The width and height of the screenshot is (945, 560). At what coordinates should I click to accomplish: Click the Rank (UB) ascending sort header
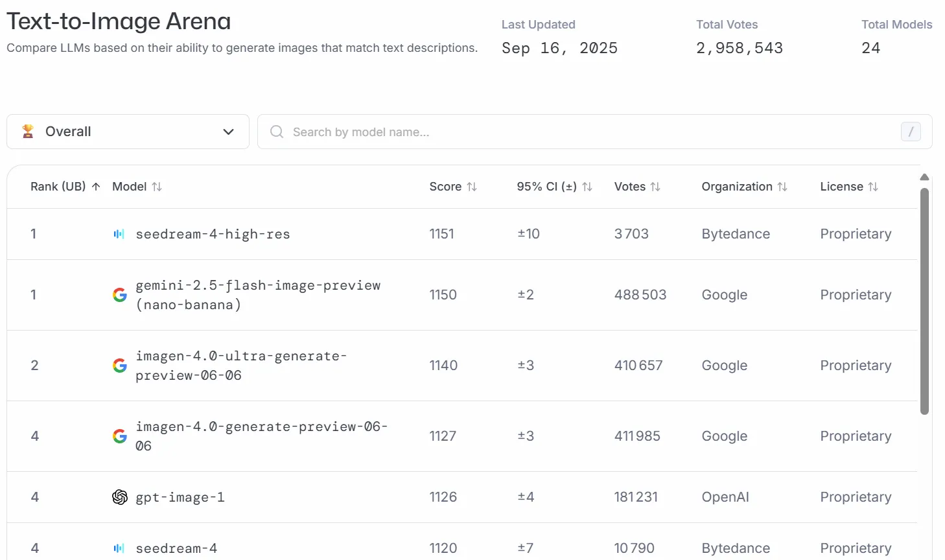coord(65,187)
